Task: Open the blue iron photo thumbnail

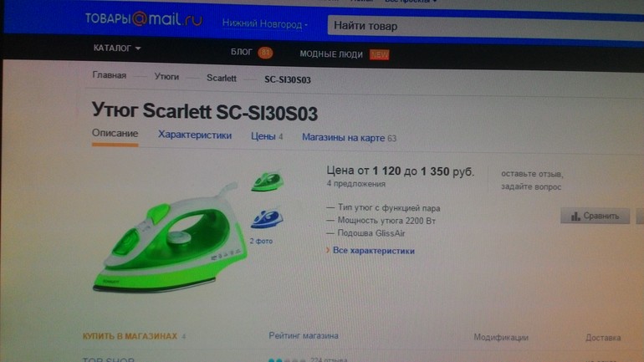Action: [267, 218]
